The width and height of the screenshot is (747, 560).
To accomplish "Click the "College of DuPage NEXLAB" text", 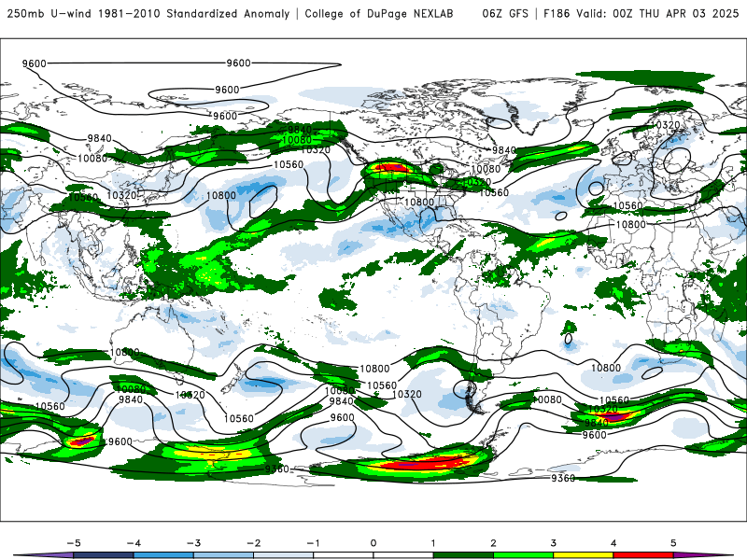I will (x=379, y=13).
